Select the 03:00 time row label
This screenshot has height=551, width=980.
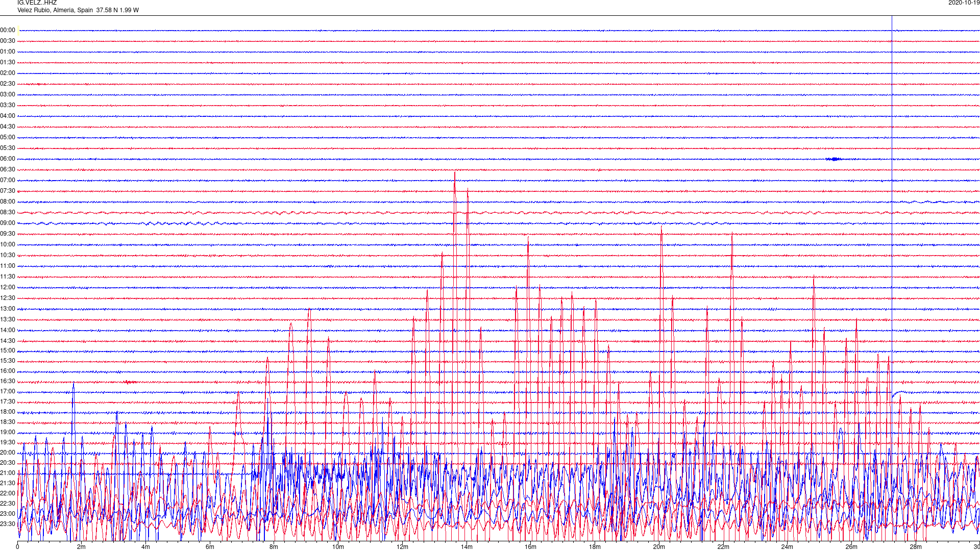(x=8, y=94)
